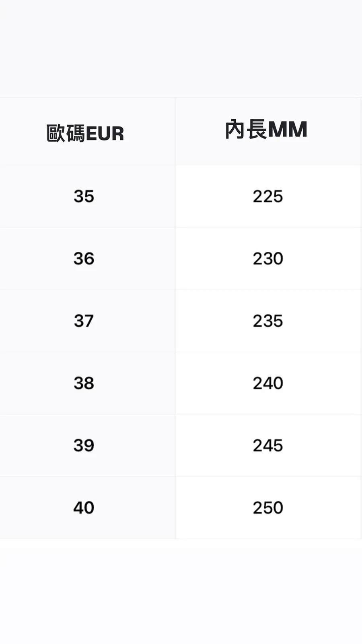Screen dimensions: 362x644
Task: Click the 歐碼EUR column header
Action: [x=85, y=133]
